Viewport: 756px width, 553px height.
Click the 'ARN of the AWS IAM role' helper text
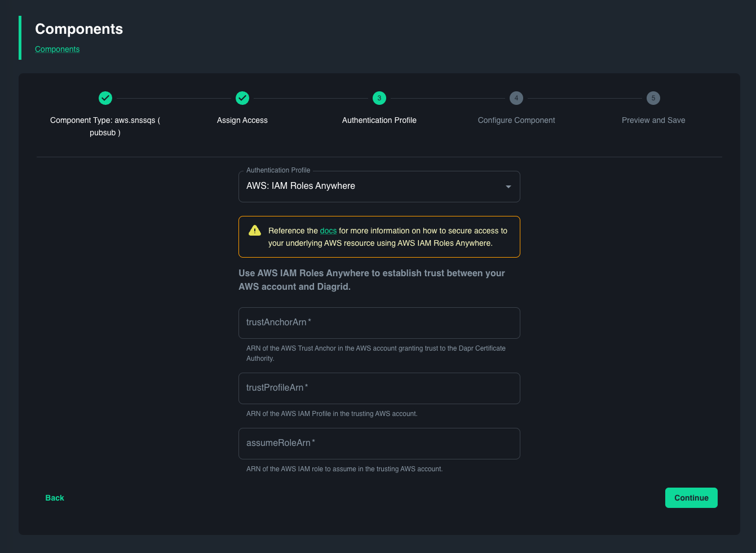344,469
